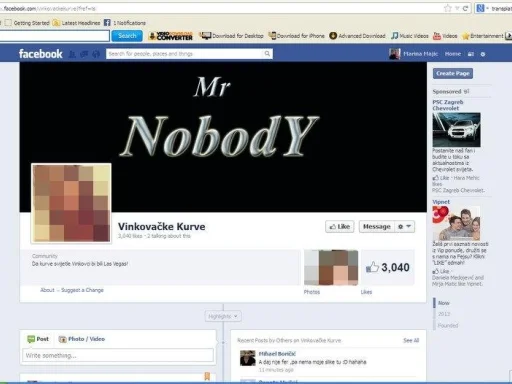The width and height of the screenshot is (512, 384).
Task: Click Suggest a Change link
Action: 82,290
